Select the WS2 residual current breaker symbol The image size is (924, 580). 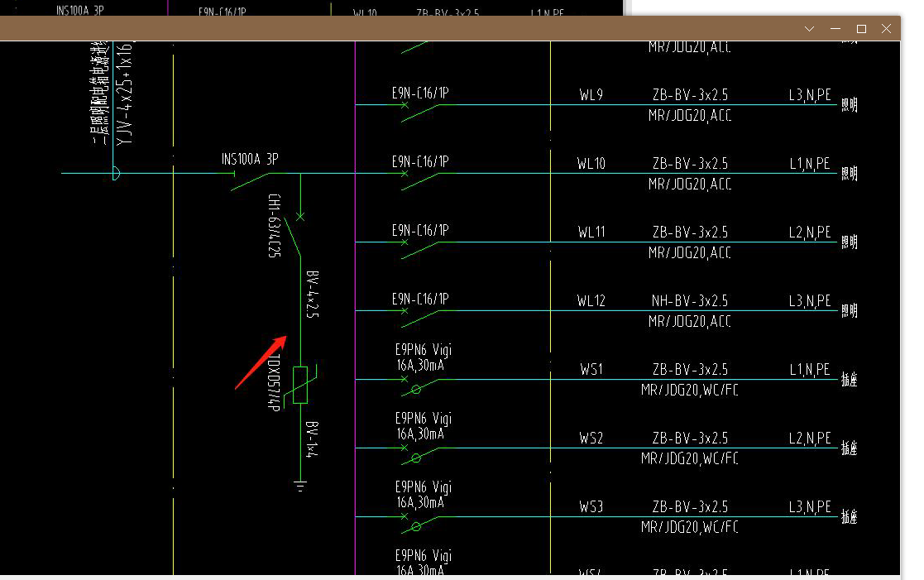419,455
